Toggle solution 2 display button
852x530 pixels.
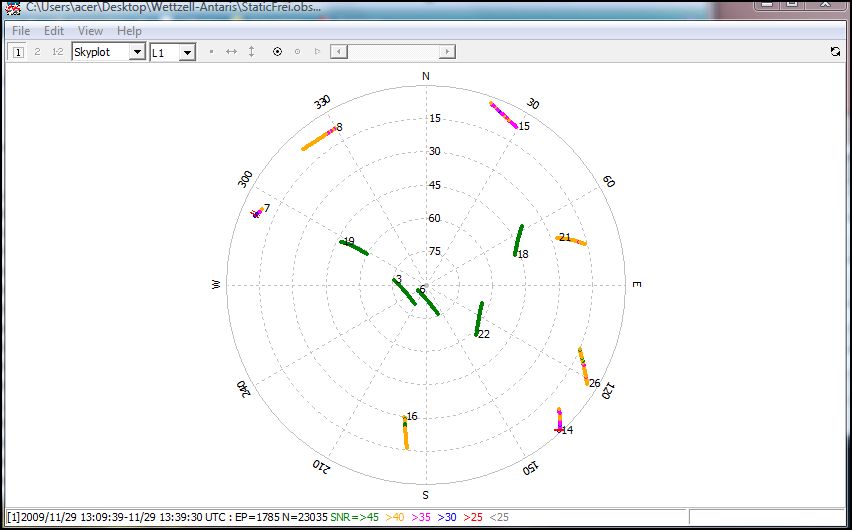point(37,52)
